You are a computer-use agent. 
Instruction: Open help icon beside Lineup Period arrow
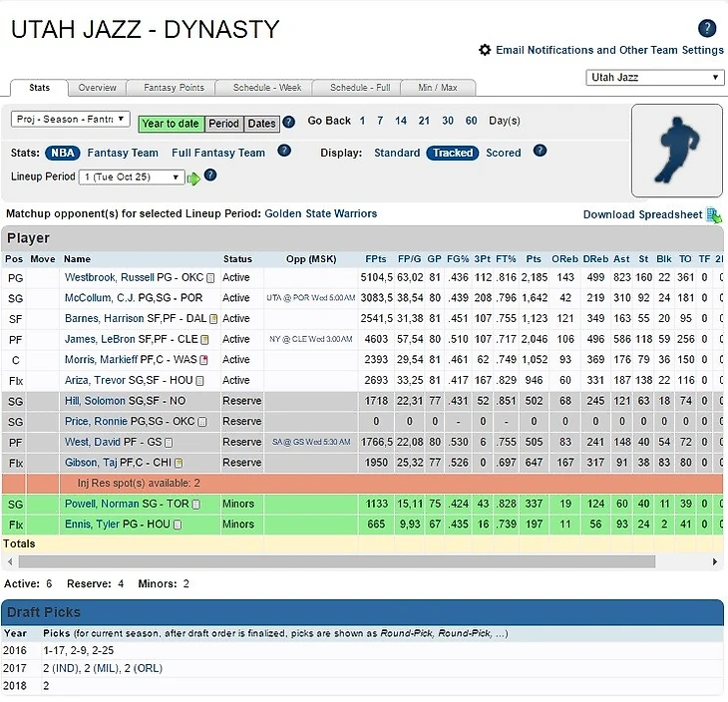point(210,175)
